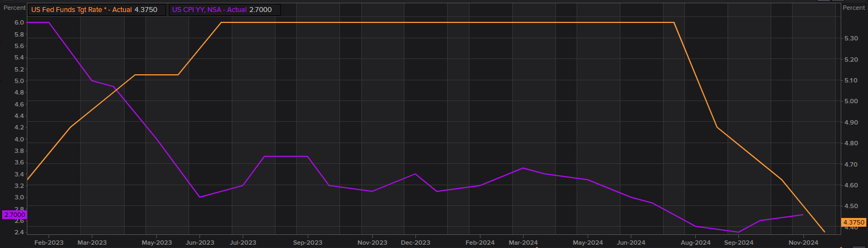
Task: Click the 6.0 tick on left axis
Action: tap(19, 22)
